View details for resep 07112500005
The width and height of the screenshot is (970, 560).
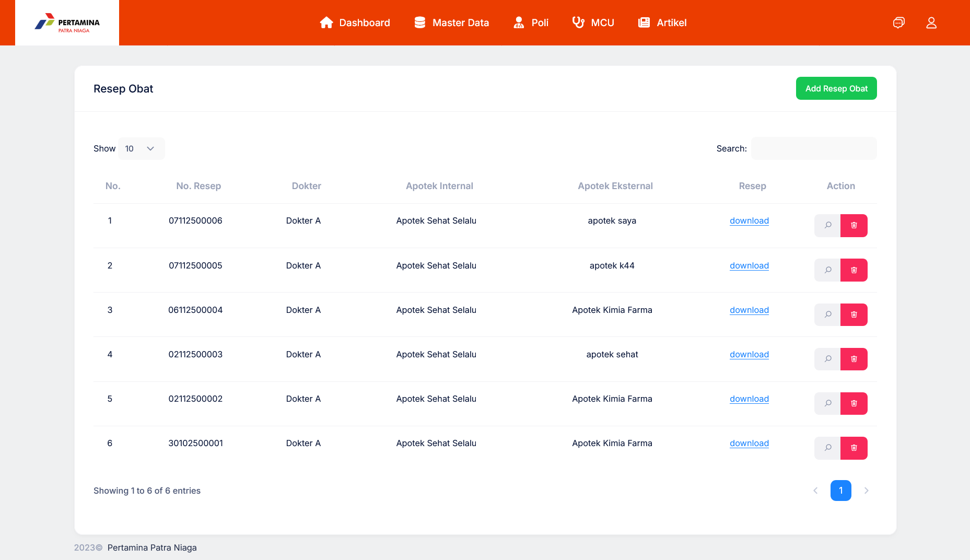click(x=827, y=270)
